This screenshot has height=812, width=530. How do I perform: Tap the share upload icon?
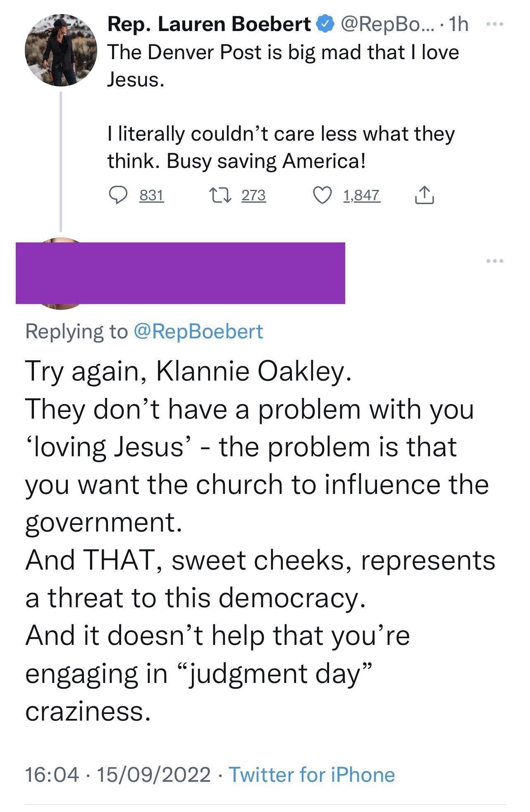point(424,195)
